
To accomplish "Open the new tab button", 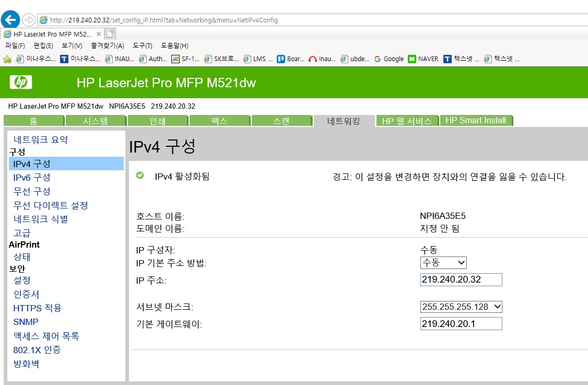I will (x=110, y=34).
